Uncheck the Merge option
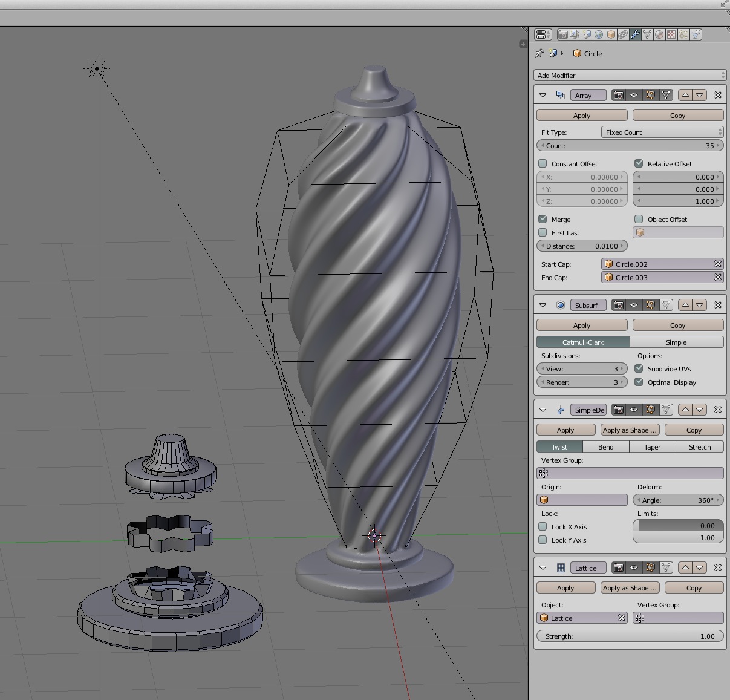The height and width of the screenshot is (700, 730). pos(543,219)
